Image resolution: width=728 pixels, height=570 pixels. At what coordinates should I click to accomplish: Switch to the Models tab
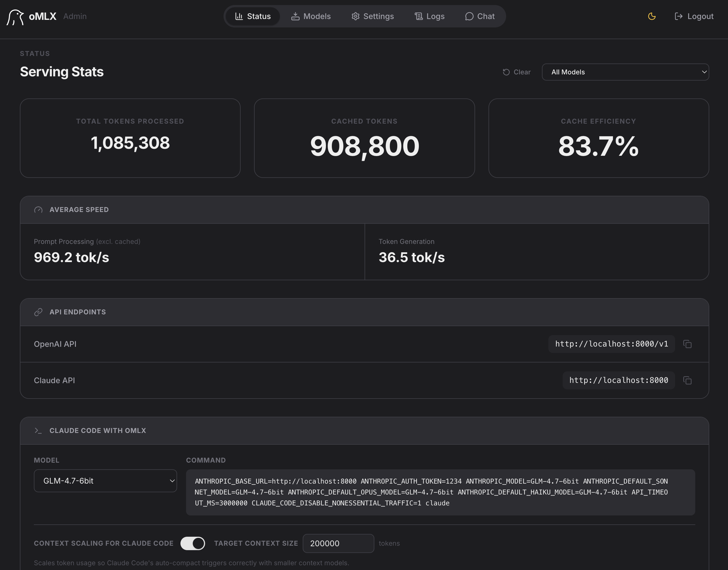point(311,16)
